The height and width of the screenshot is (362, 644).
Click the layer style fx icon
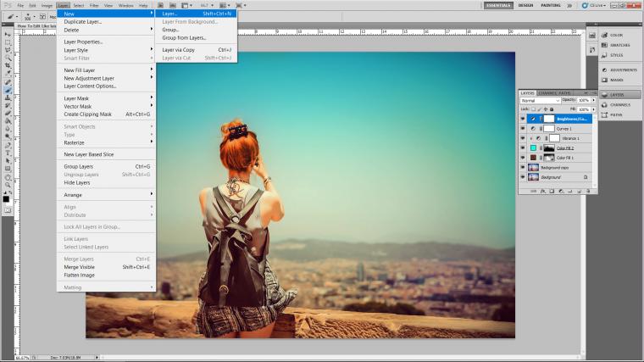pos(542,191)
